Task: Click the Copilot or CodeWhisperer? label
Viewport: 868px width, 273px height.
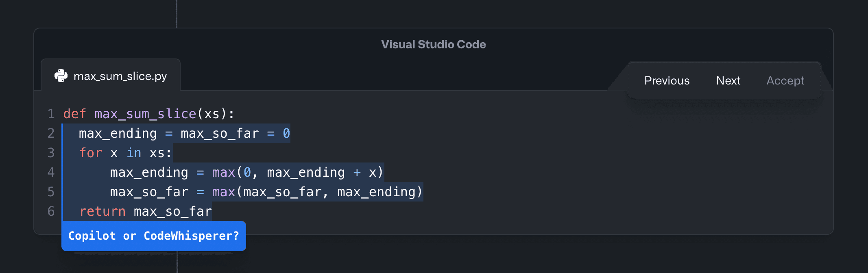Action: [x=153, y=236]
